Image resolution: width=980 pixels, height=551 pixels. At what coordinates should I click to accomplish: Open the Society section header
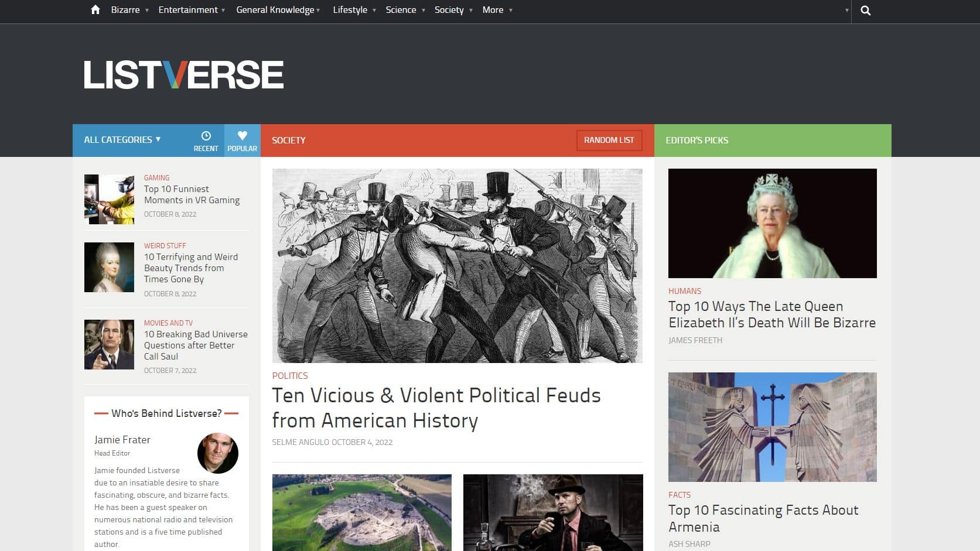(289, 141)
